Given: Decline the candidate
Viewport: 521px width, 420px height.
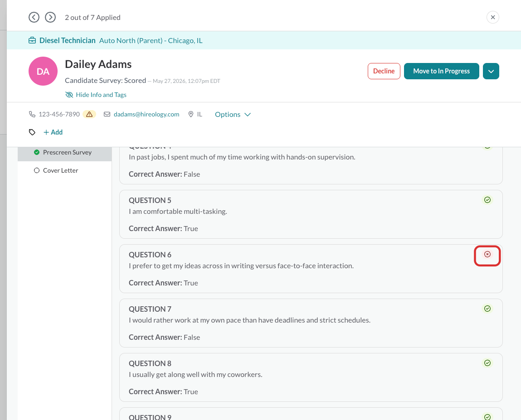Looking at the screenshot, I should [x=384, y=71].
